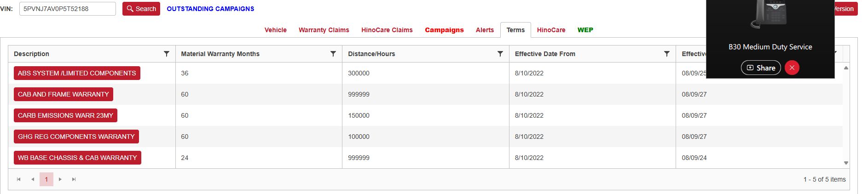Go to previous page arrow

pos(33,179)
